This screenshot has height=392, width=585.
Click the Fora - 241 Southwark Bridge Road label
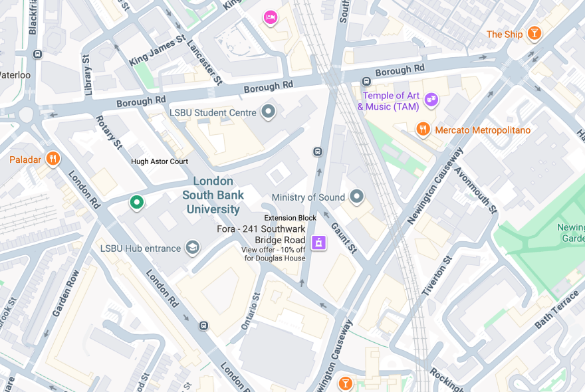tap(261, 235)
